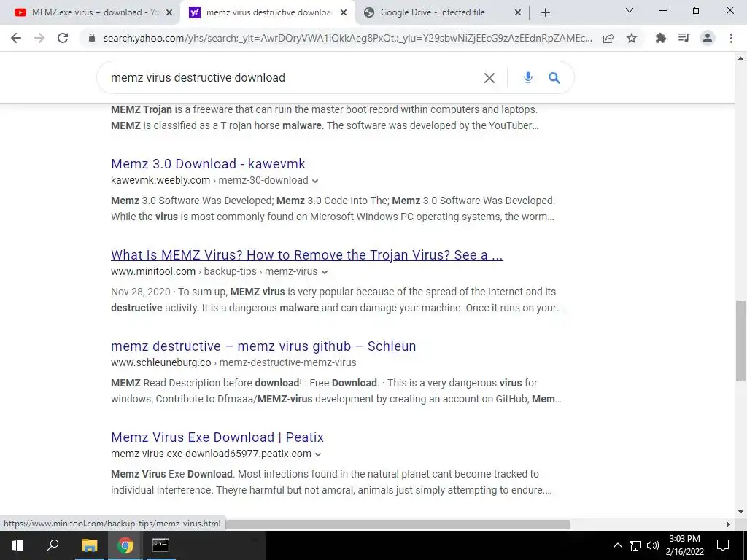Click horizontal scrollbar right arrow
The height and width of the screenshot is (560, 747).
[x=729, y=524]
